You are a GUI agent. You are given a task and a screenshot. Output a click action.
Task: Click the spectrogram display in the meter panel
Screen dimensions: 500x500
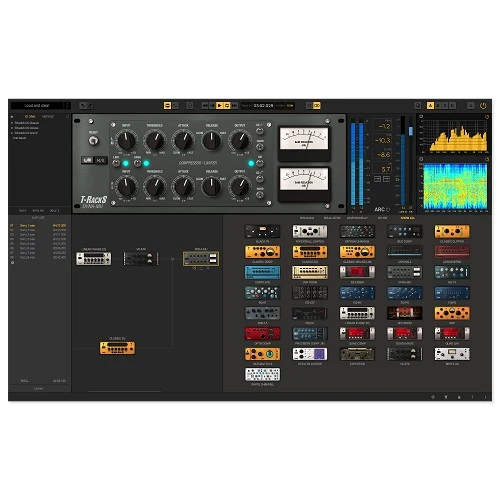pyautogui.click(x=455, y=186)
